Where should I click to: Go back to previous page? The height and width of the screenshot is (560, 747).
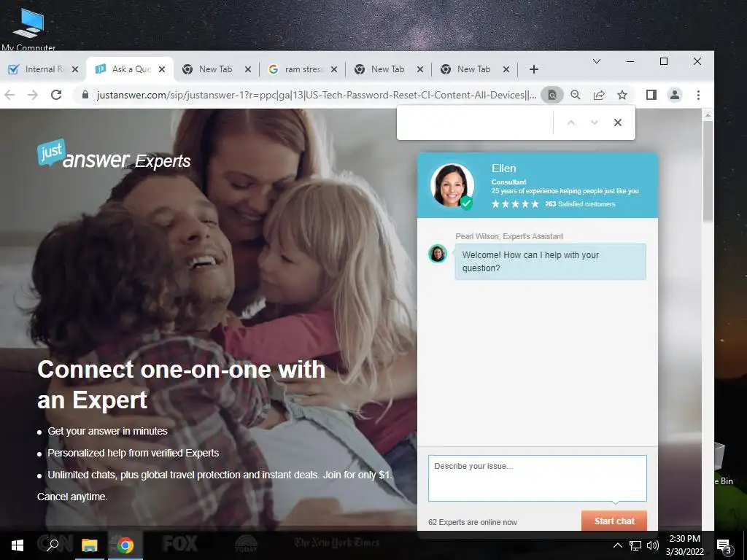coord(9,95)
